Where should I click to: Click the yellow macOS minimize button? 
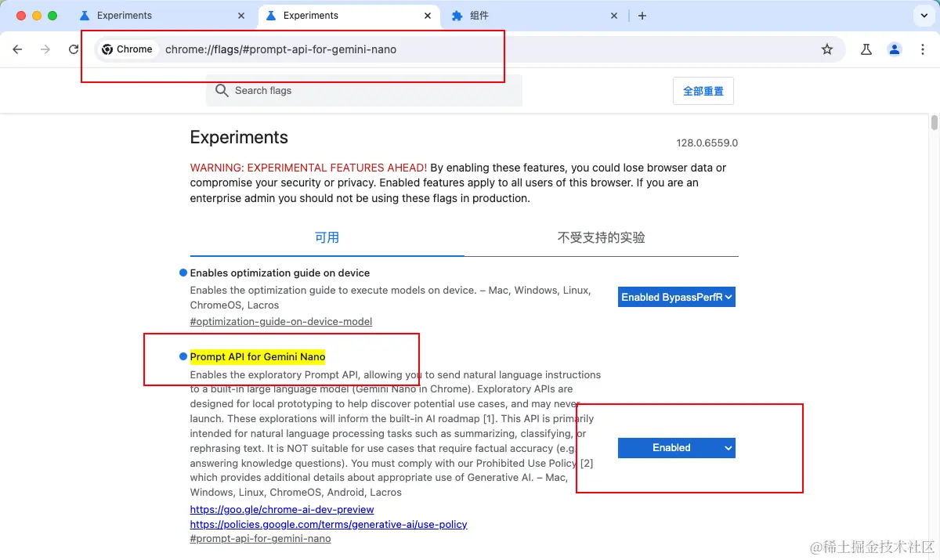click(37, 16)
